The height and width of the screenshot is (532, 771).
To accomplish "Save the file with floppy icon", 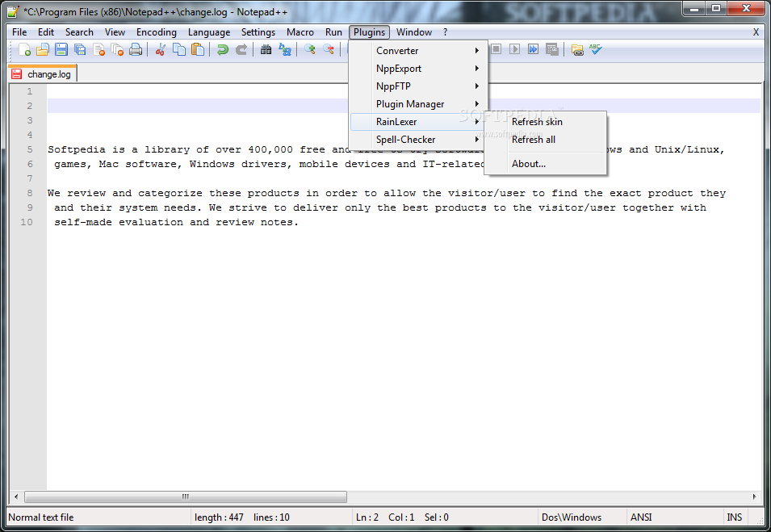I will 61,50.
